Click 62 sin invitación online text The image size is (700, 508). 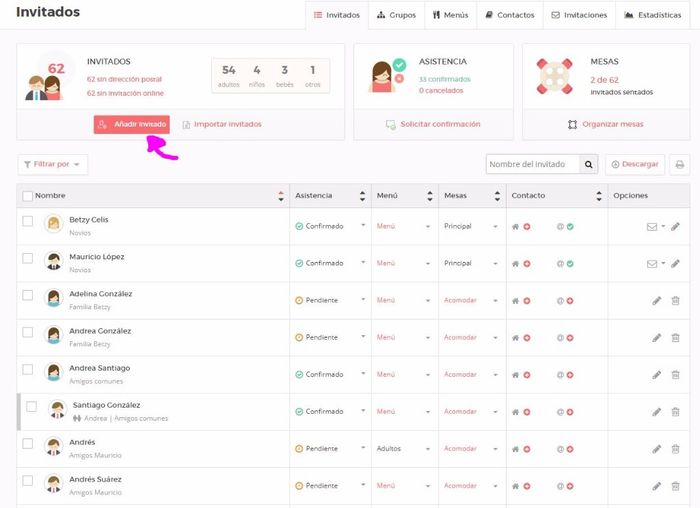pos(125,93)
